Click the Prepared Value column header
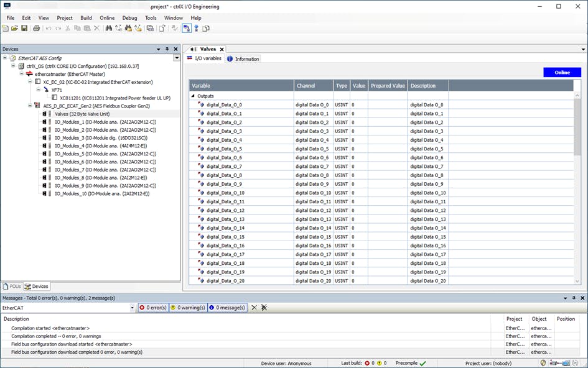 [x=388, y=86]
